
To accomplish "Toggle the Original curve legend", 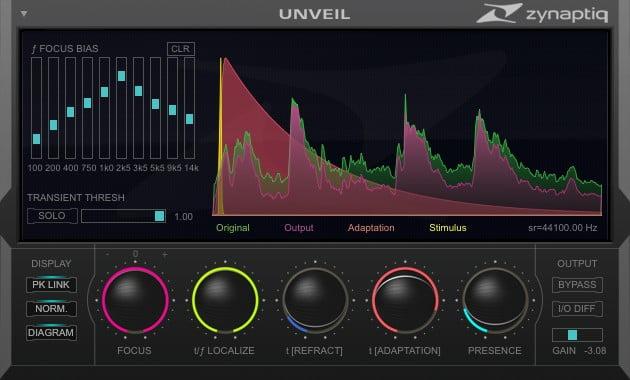I will pyautogui.click(x=233, y=228).
